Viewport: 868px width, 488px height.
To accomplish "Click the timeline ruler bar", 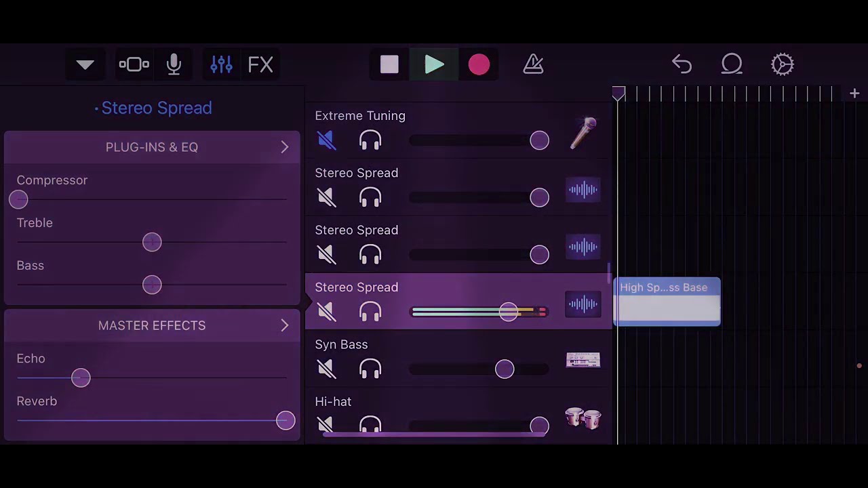I will click(x=727, y=94).
